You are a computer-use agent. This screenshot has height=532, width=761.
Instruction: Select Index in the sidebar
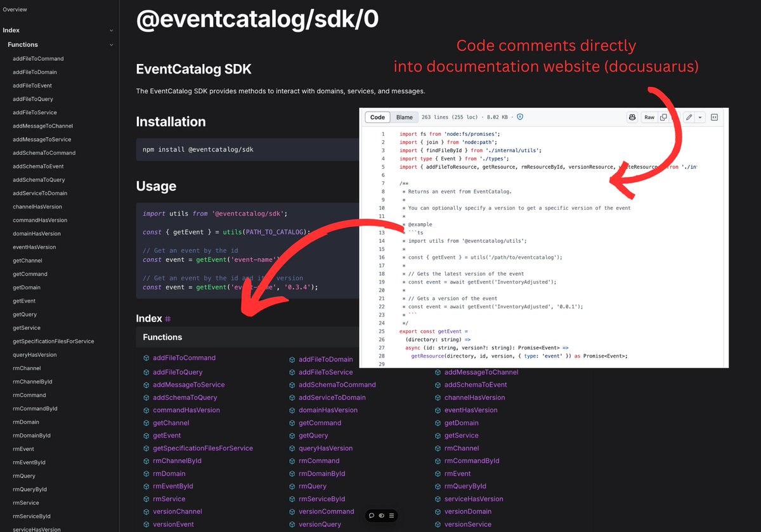click(11, 30)
